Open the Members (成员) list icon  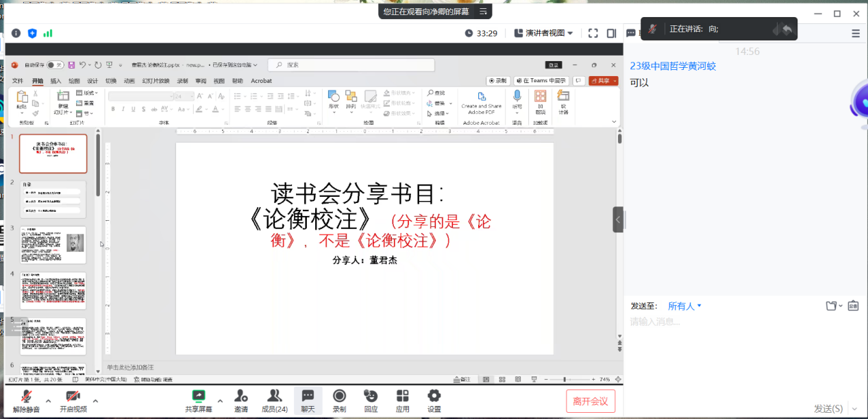[274, 396]
